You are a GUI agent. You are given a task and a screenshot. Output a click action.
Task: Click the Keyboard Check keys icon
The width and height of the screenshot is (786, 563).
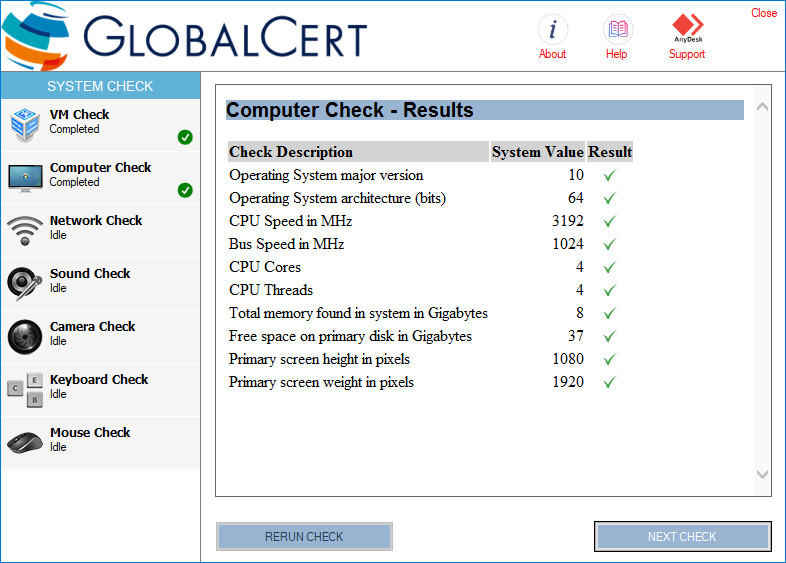tap(24, 390)
